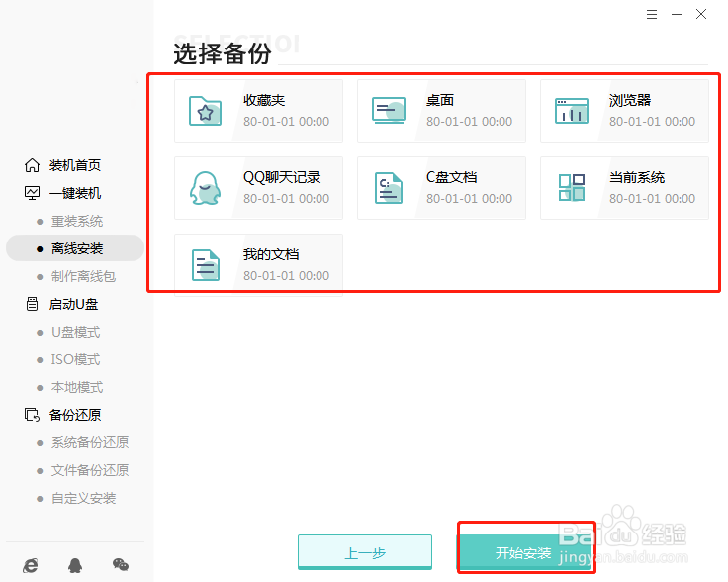This screenshot has height=582, width=728.
Task: Choose 文件备份还原 in sidebar
Action: (90, 470)
